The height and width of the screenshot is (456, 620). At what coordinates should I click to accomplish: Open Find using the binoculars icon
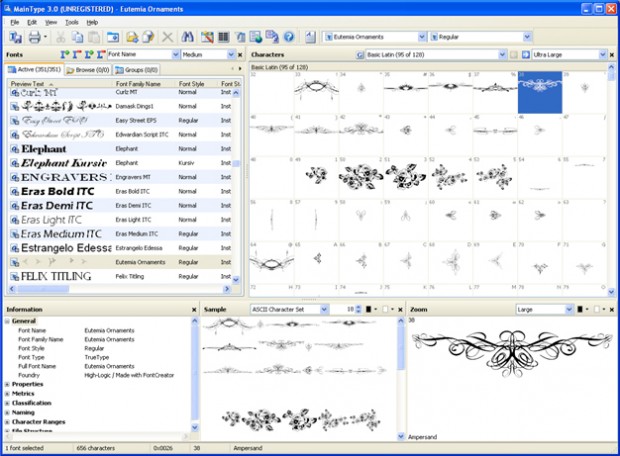[x=187, y=37]
